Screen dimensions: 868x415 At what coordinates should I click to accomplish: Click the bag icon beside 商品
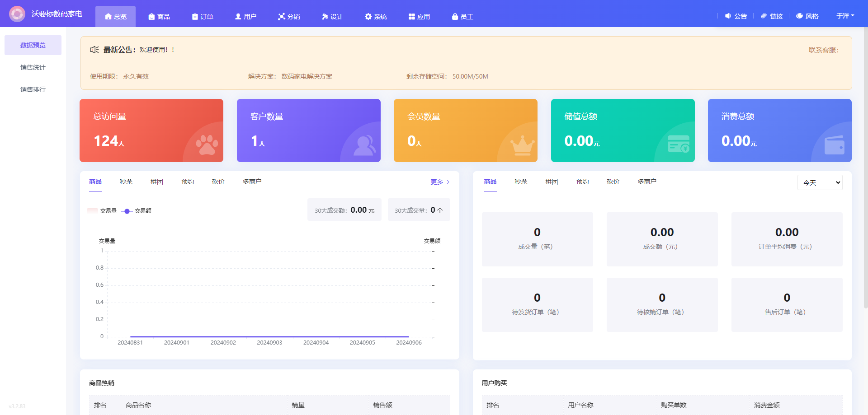(x=151, y=17)
